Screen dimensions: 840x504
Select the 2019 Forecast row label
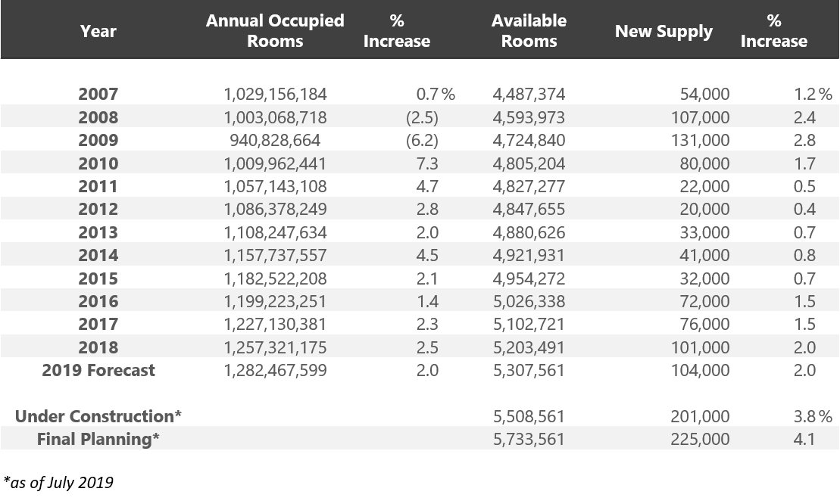pyautogui.click(x=98, y=370)
